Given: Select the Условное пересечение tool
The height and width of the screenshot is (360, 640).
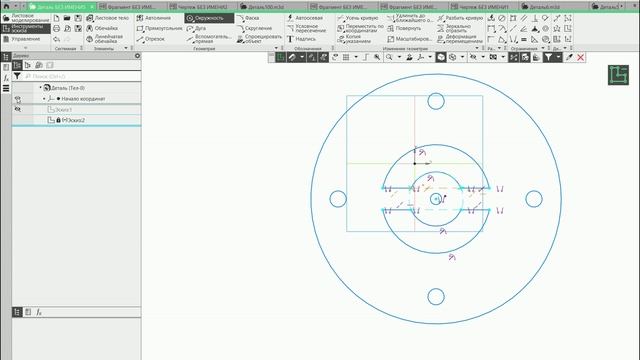Looking at the screenshot, I should (307, 29).
